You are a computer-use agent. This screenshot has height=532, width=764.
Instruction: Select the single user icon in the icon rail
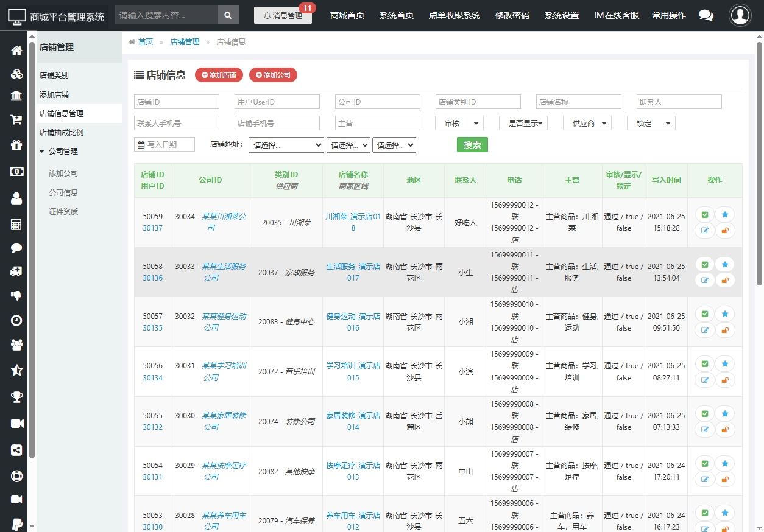[16, 198]
